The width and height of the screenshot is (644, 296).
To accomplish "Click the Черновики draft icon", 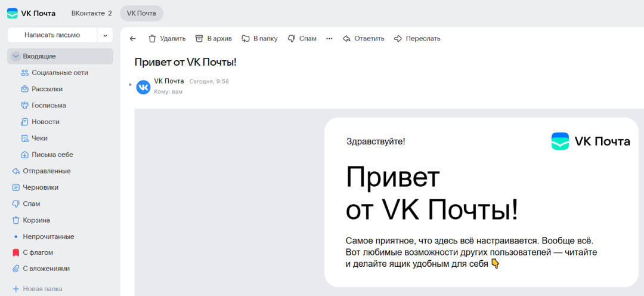I will click(16, 187).
